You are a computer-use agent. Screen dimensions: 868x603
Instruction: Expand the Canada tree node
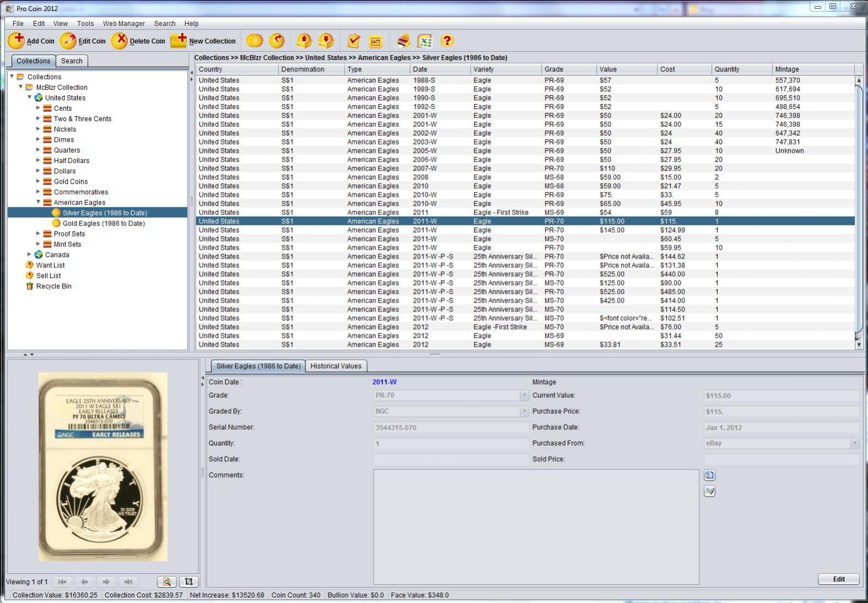click(x=30, y=255)
